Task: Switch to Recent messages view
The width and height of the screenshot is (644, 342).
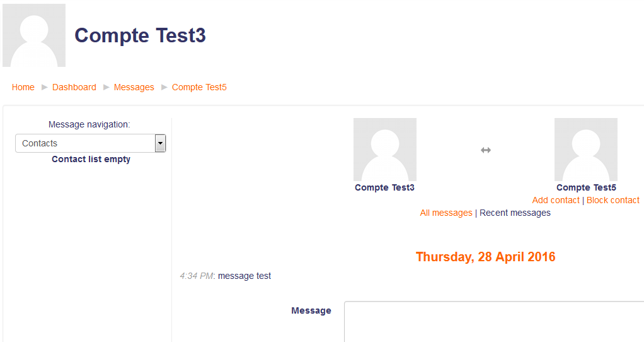Action: click(x=515, y=213)
